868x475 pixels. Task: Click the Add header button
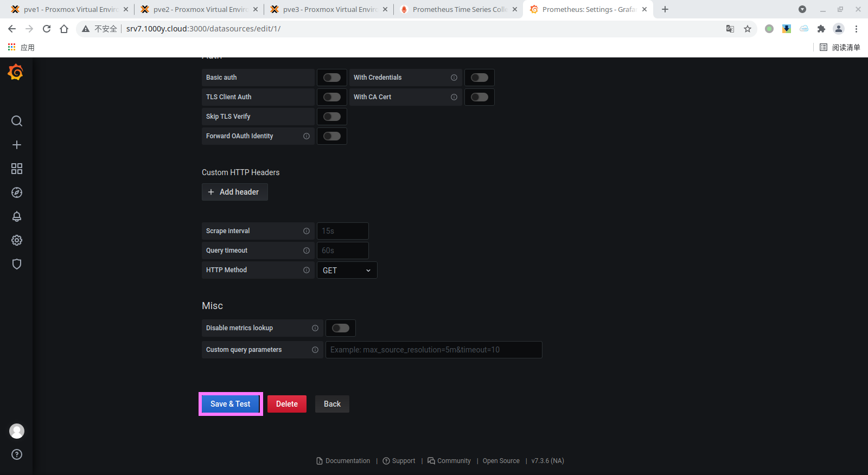234,192
